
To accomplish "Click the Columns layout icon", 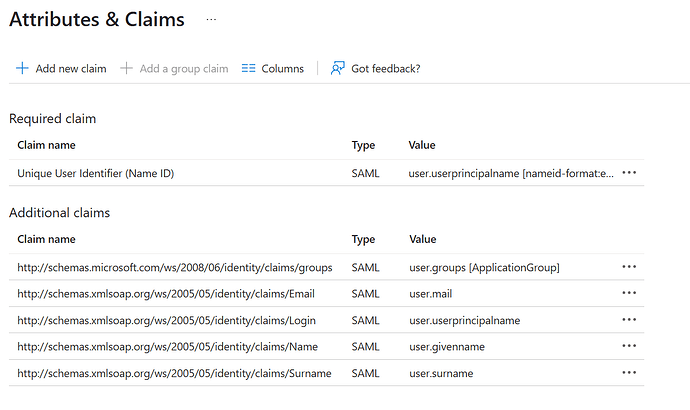I will tap(249, 69).
